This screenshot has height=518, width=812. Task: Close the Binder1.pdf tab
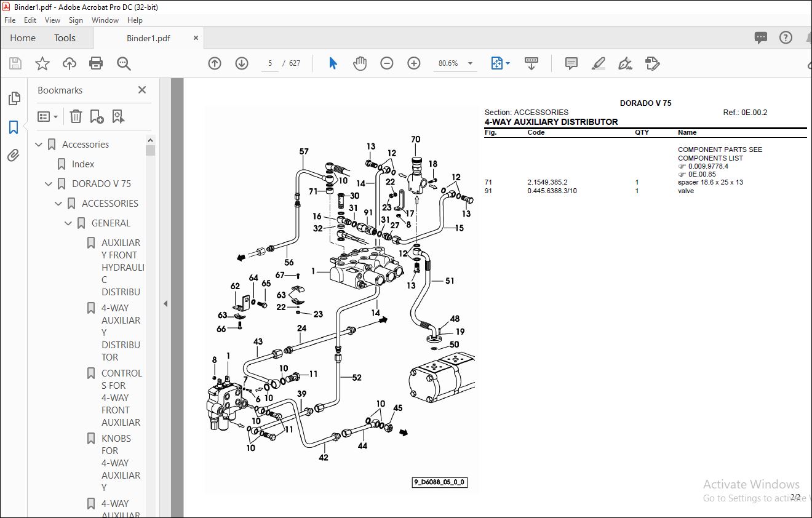(196, 38)
